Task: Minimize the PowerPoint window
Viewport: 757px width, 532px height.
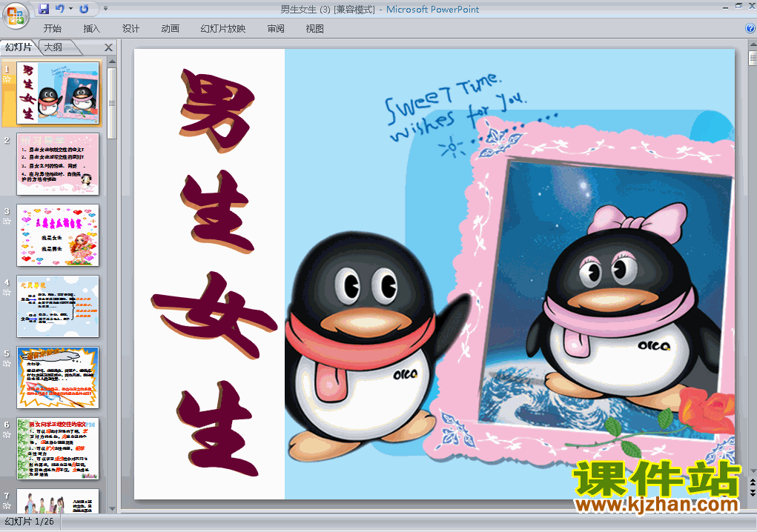Action: click(726, 7)
